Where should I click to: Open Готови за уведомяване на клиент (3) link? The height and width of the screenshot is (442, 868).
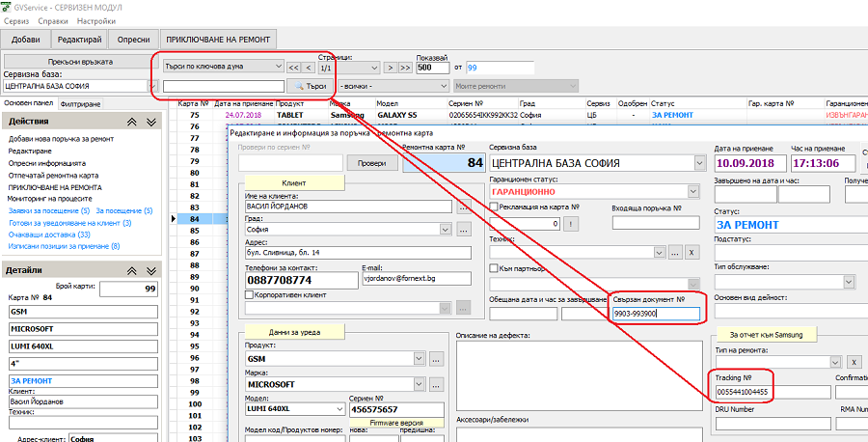[x=70, y=223]
